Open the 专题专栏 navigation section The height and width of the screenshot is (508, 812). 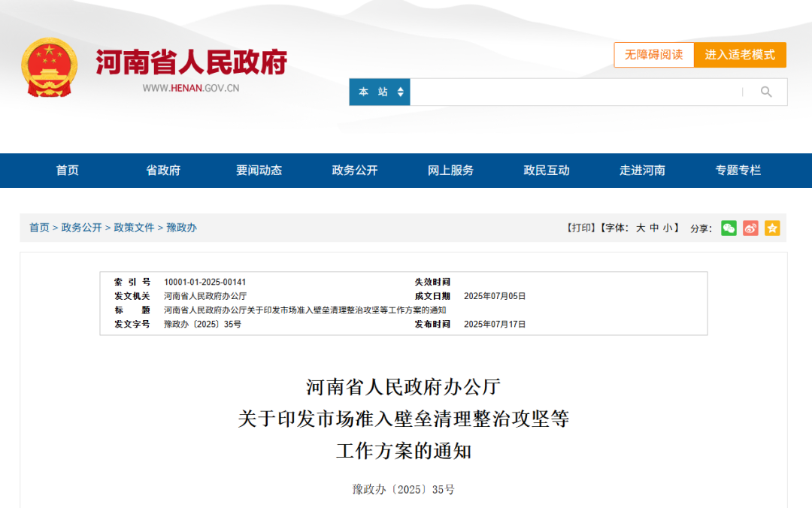[x=737, y=171]
